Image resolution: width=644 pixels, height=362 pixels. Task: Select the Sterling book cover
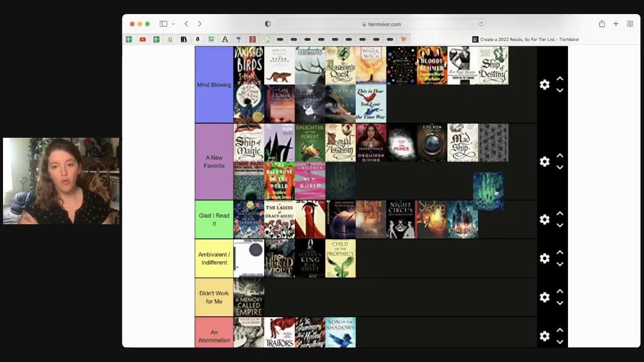[x=432, y=219]
